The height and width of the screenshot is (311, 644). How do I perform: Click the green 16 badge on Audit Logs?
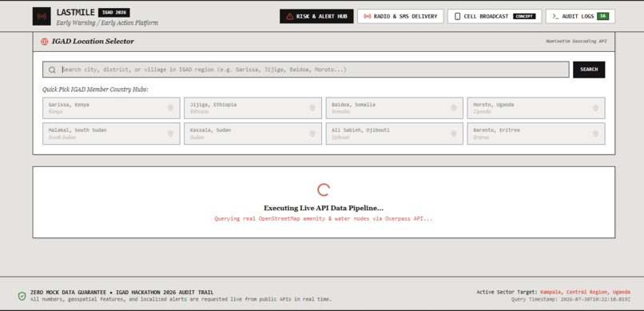click(603, 17)
